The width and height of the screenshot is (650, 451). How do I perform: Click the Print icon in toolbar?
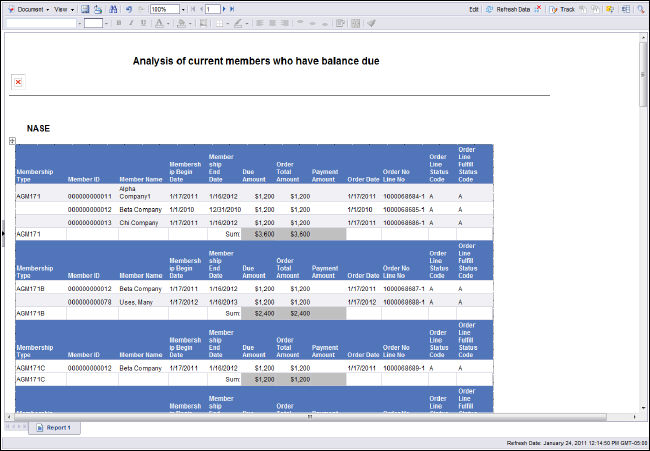(98, 8)
